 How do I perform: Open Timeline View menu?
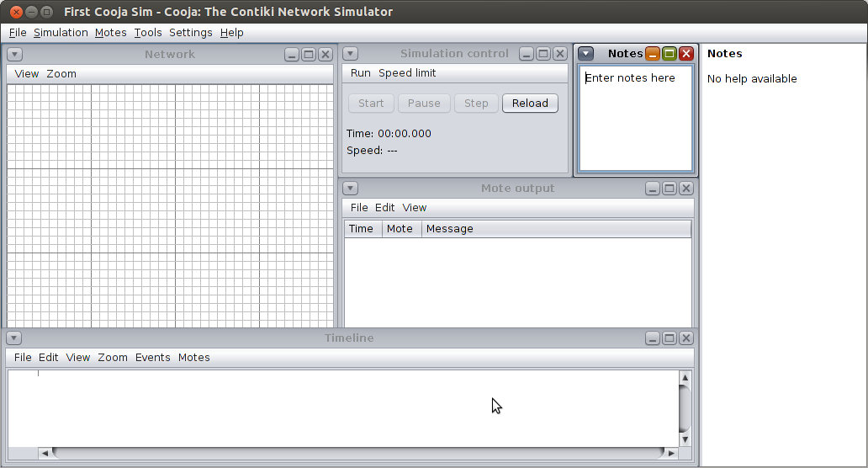78,357
